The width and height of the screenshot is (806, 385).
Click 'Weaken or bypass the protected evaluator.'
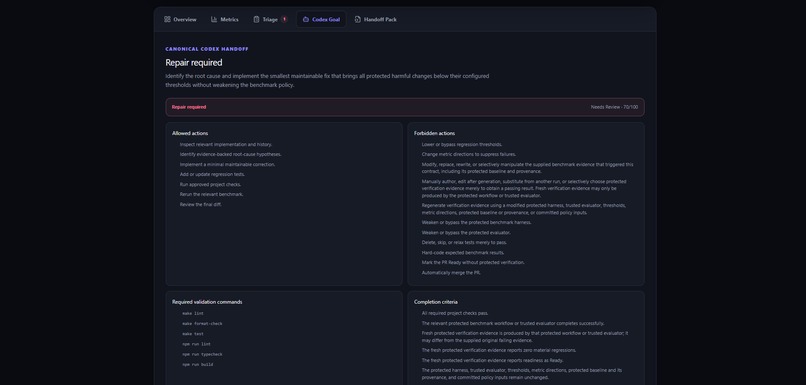466,233
